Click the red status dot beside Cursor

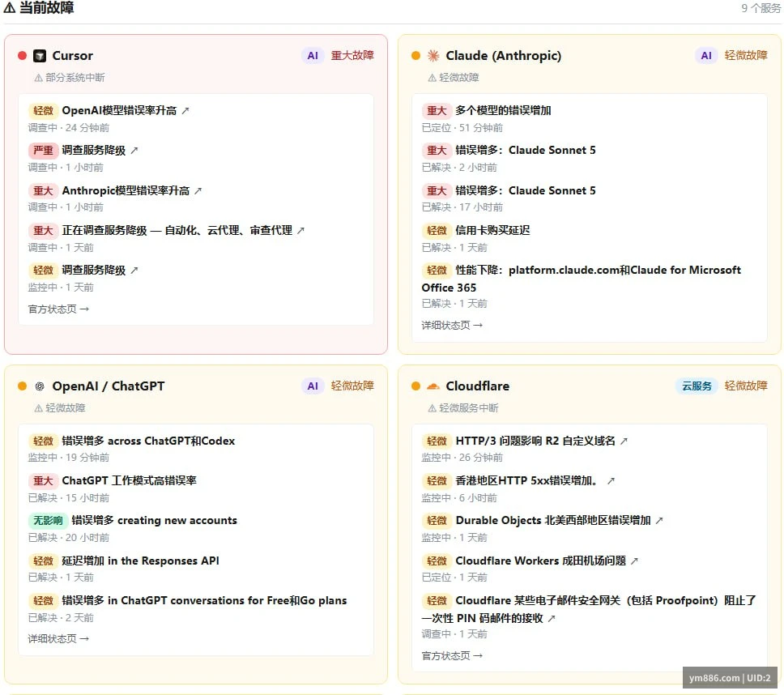pos(22,56)
